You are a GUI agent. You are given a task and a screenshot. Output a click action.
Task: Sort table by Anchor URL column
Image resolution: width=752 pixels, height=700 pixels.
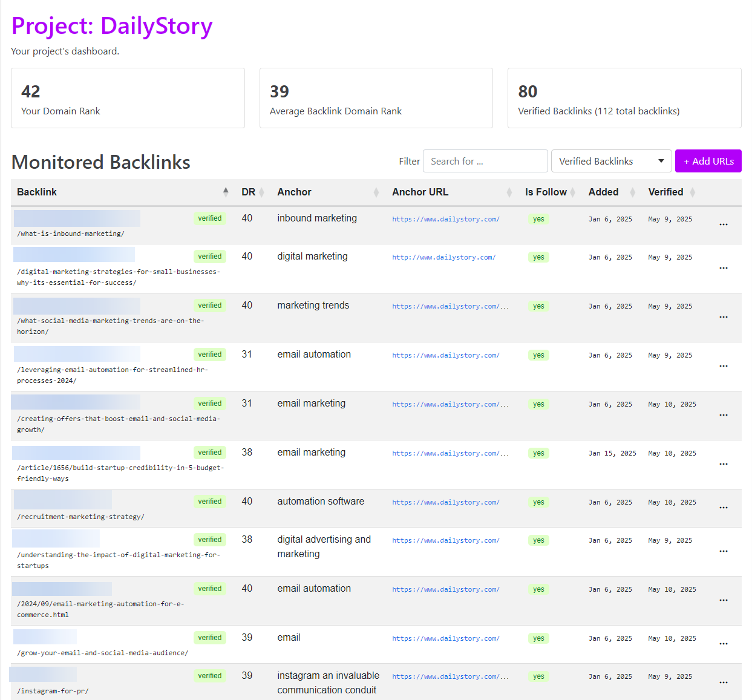[509, 192]
